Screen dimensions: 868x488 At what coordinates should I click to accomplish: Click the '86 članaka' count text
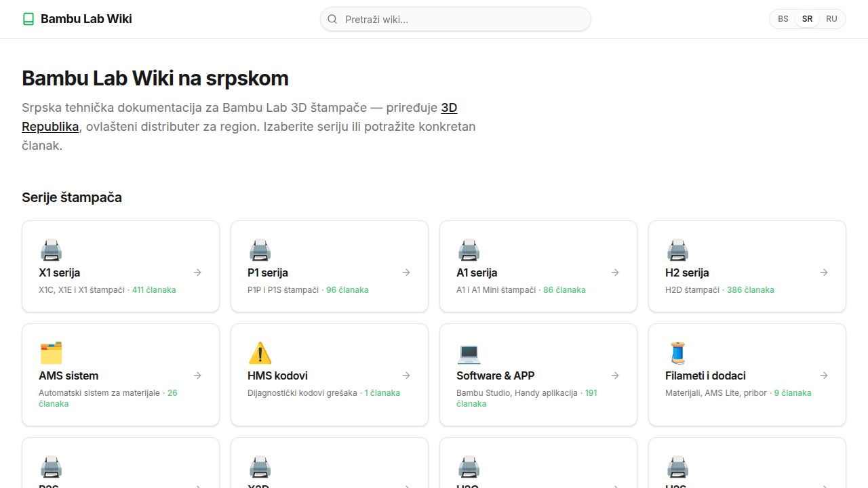(x=564, y=289)
